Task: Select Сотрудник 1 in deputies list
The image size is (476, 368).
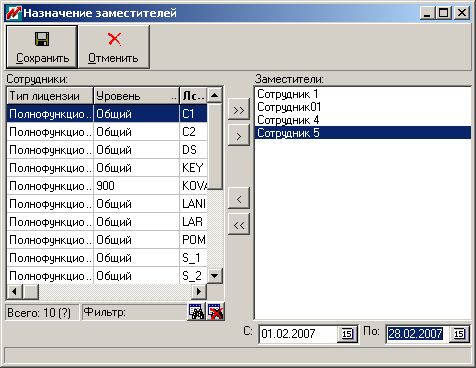Action: (363, 94)
